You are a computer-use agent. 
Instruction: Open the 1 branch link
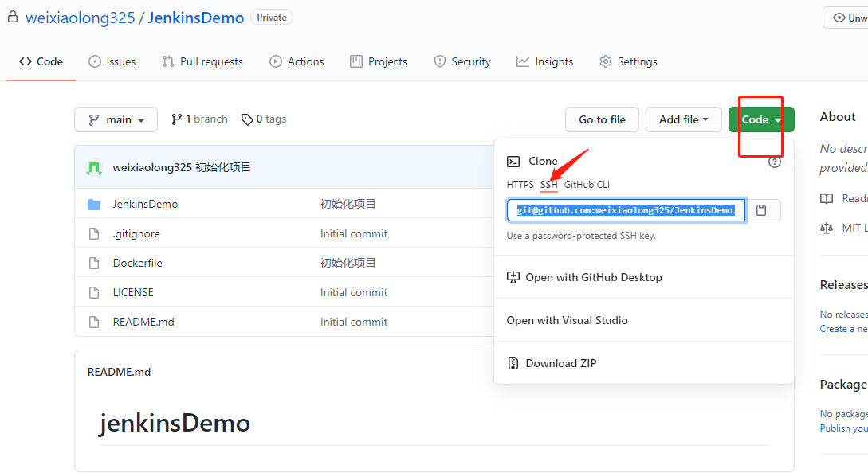click(x=200, y=119)
